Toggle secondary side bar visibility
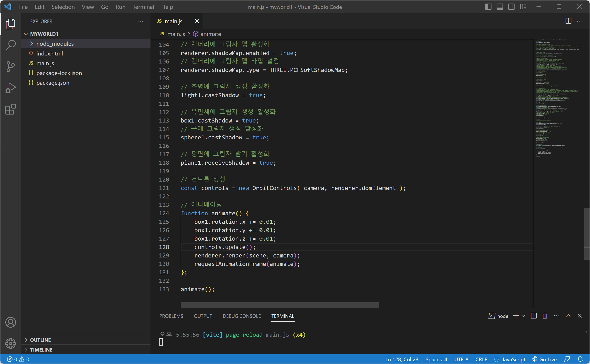Screen dimensions: 590x364 tap(511, 7)
